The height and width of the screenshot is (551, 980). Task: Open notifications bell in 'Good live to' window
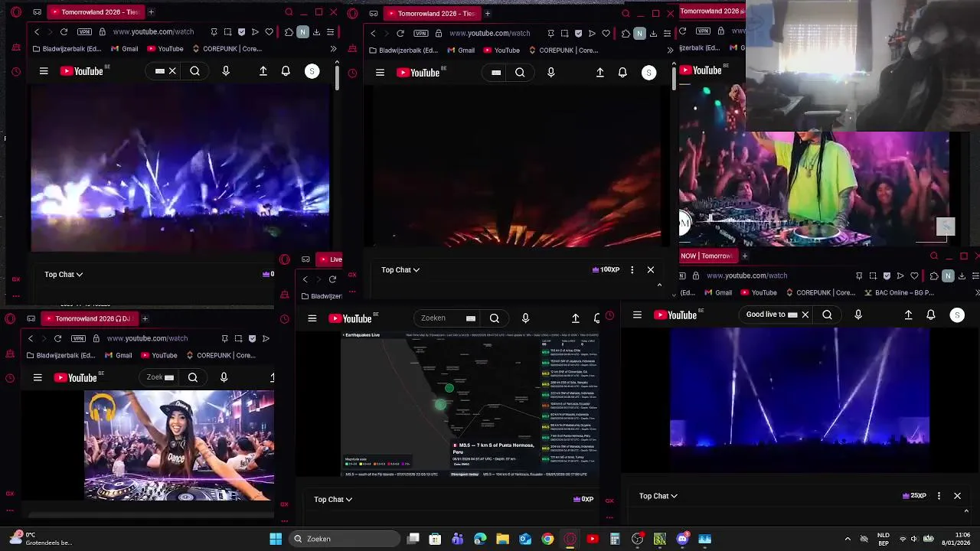[931, 315]
